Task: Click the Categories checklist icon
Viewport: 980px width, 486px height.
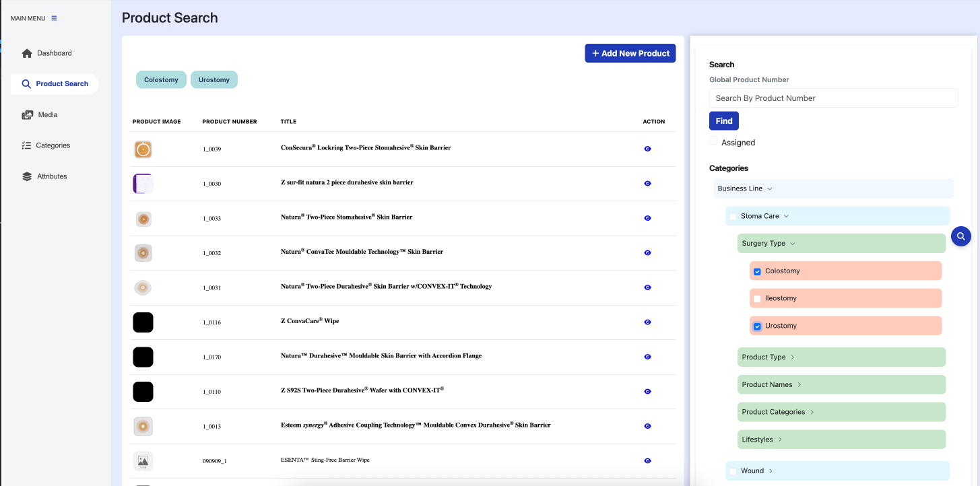Action: [x=27, y=145]
